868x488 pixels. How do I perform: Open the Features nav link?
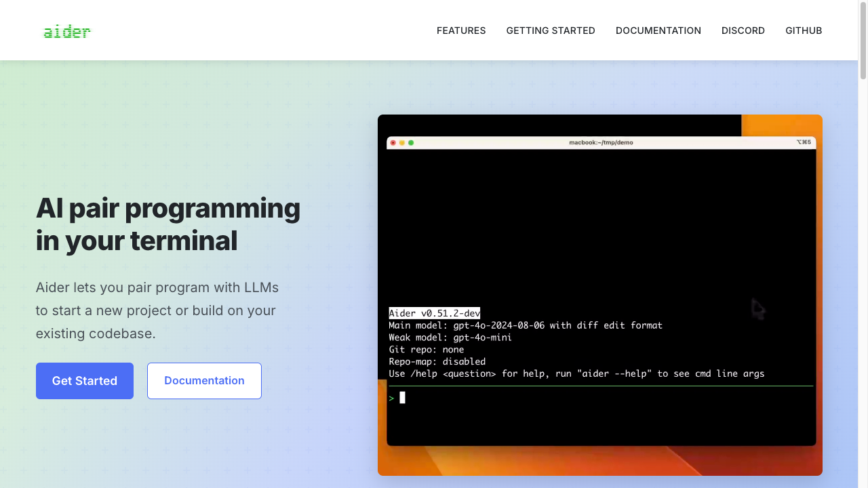point(461,30)
